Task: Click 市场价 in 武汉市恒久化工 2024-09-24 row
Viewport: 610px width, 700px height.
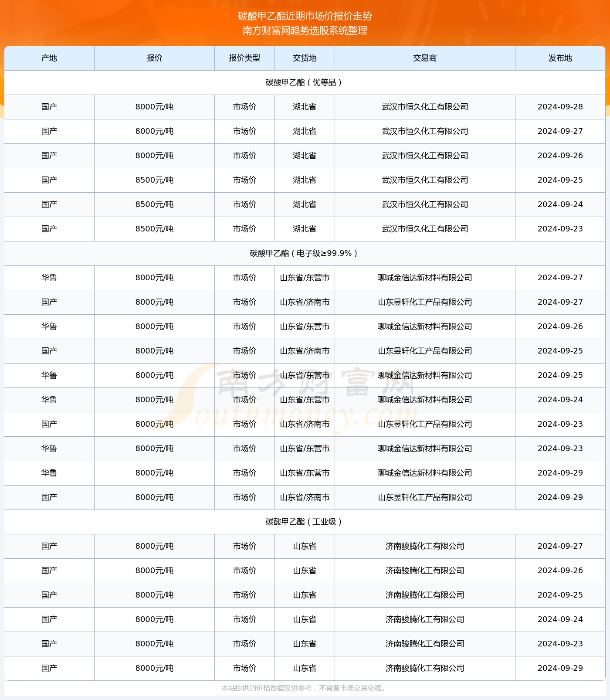Action: [x=244, y=204]
